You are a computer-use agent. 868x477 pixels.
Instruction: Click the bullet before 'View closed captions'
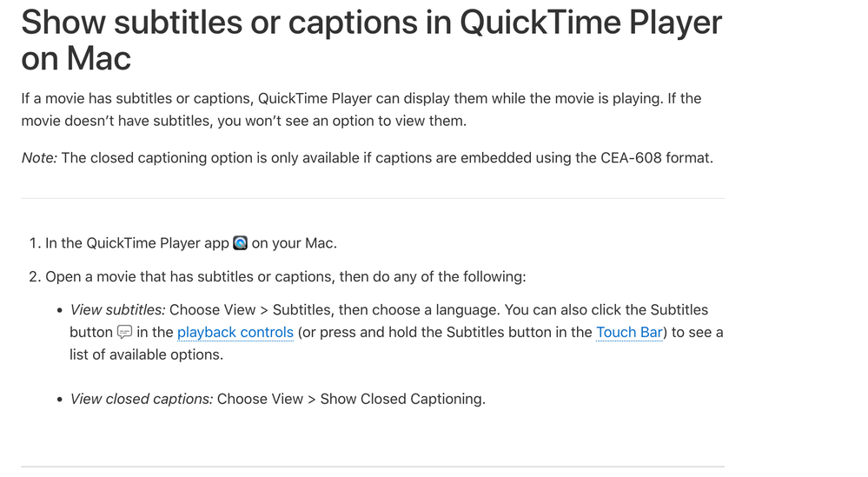(59, 400)
